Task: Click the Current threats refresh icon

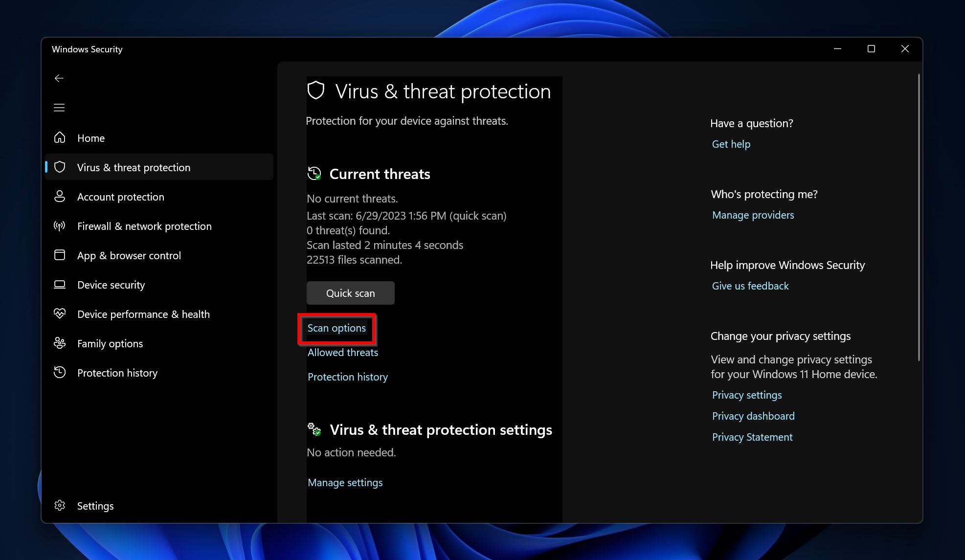Action: coord(314,174)
